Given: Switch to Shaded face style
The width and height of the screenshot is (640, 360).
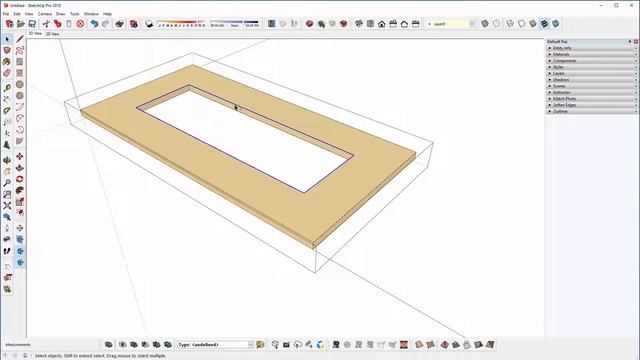Looking at the screenshot, I should click(533, 24).
